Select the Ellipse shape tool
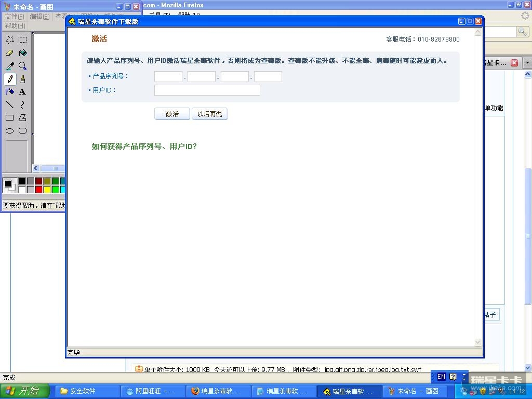The width and height of the screenshot is (532, 399). 9,130
